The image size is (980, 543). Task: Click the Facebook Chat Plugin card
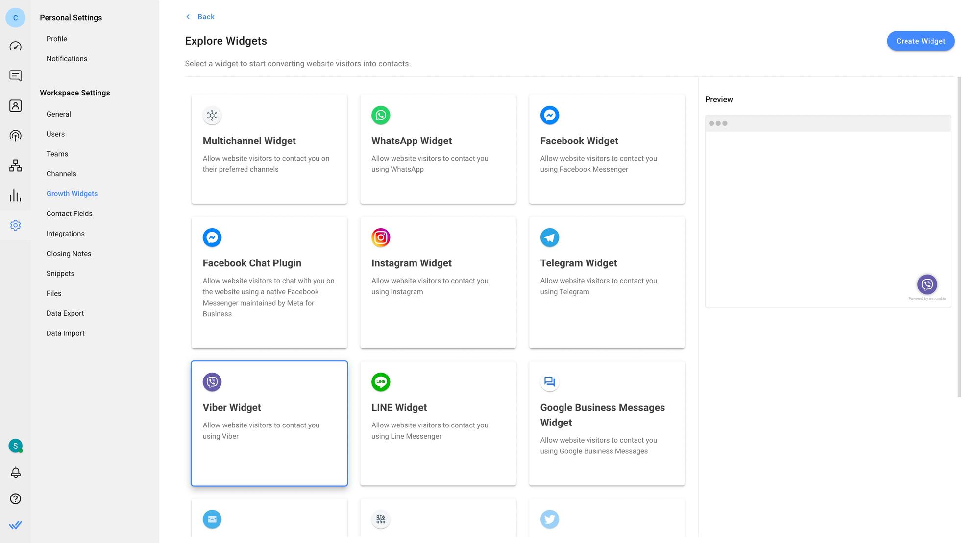[x=269, y=282]
